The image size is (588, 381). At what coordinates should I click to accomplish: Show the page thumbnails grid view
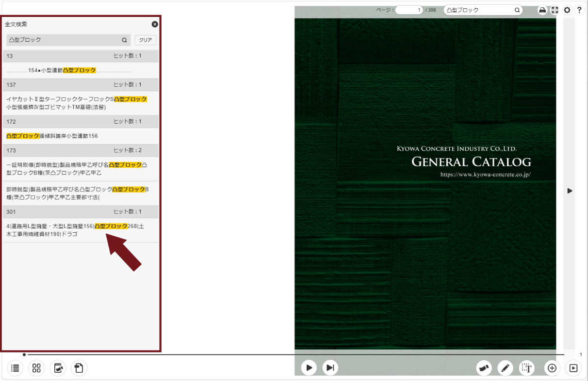pyautogui.click(x=36, y=368)
